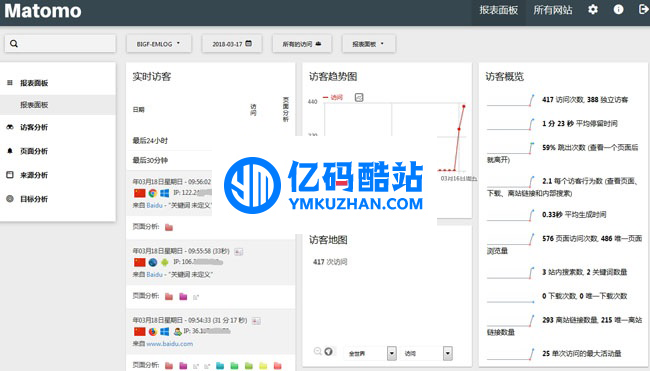Click sparkline beside 25 单次访问的最大活动量
This screenshot has height=371, width=650.
coord(510,354)
